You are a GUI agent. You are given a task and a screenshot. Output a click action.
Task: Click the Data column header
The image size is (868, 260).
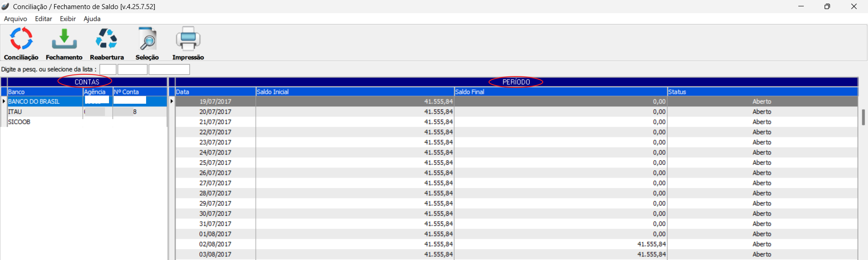215,92
